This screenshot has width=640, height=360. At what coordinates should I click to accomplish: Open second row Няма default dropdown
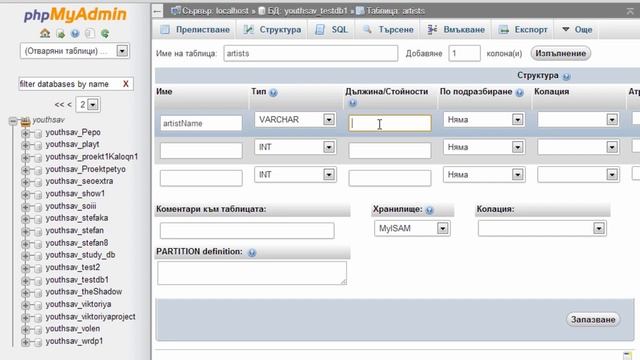click(x=484, y=147)
